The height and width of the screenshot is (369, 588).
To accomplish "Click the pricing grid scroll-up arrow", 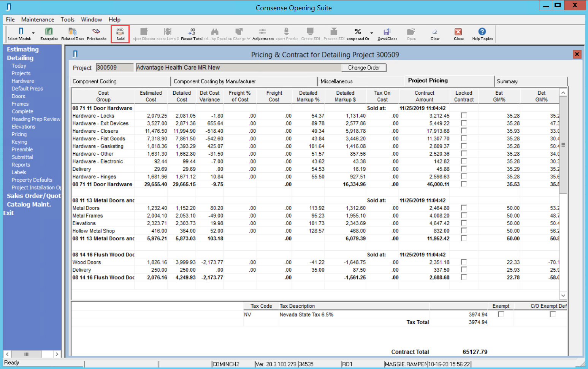I will click(563, 92).
